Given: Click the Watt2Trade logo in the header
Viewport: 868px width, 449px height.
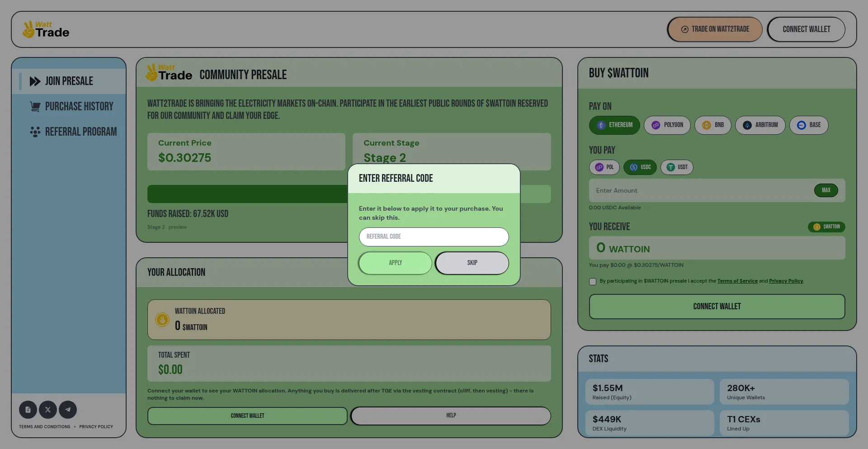Looking at the screenshot, I should [x=46, y=29].
